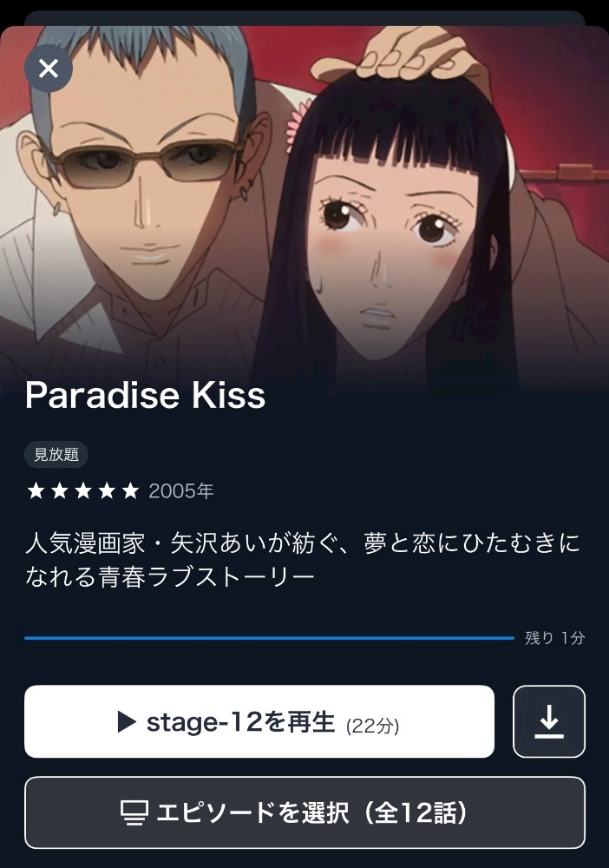The width and height of the screenshot is (609, 868).
Task: Open エピソードを選択（全12話） episode list
Action: coord(304,812)
